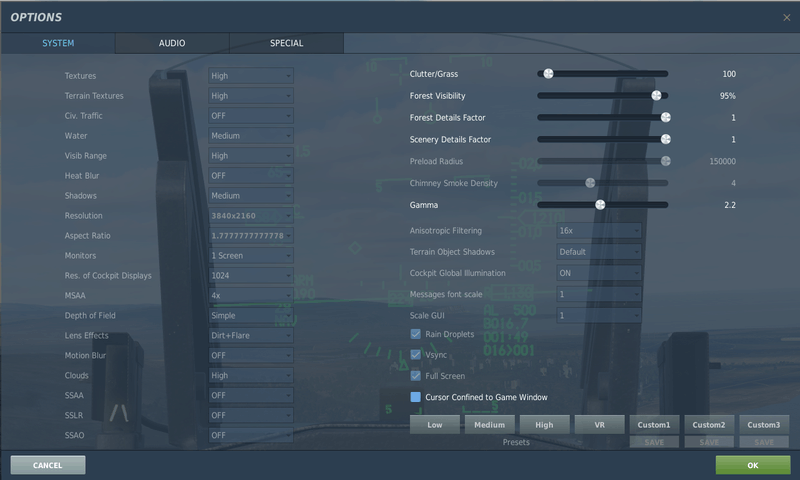800x480 pixels.
Task: Open the Clouds dropdown
Action: click(x=251, y=375)
